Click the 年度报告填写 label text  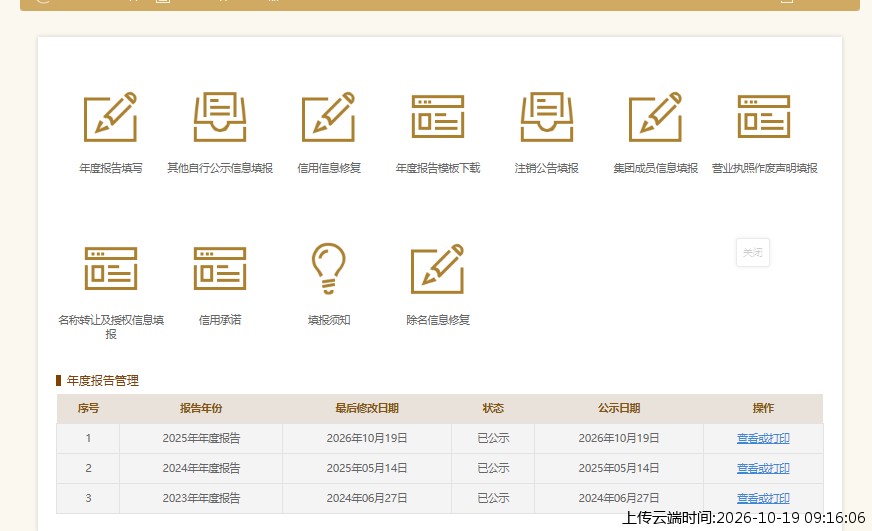tap(111, 168)
